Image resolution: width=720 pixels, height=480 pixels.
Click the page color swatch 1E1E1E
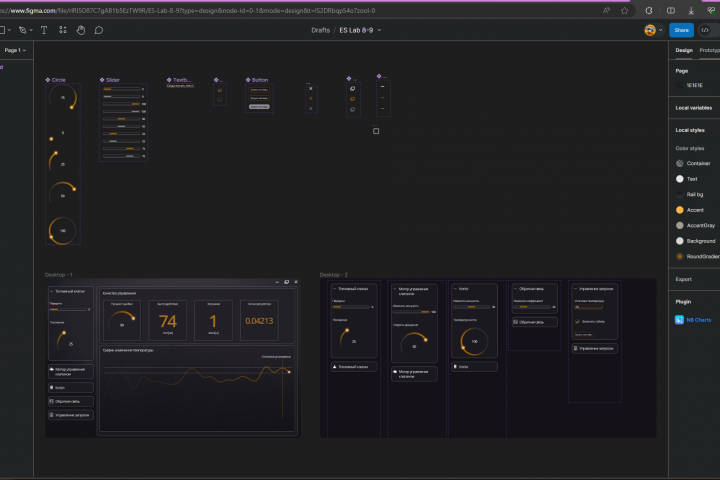point(680,85)
